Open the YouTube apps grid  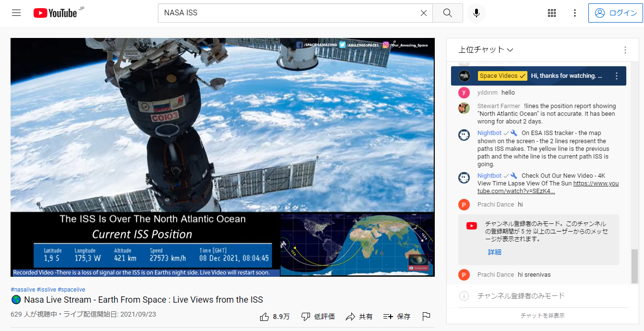pyautogui.click(x=552, y=13)
